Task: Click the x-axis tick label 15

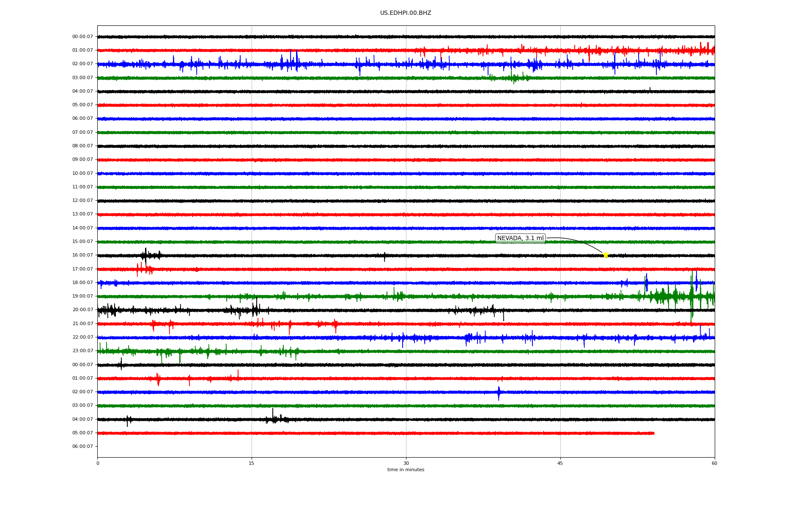Action: (252, 463)
